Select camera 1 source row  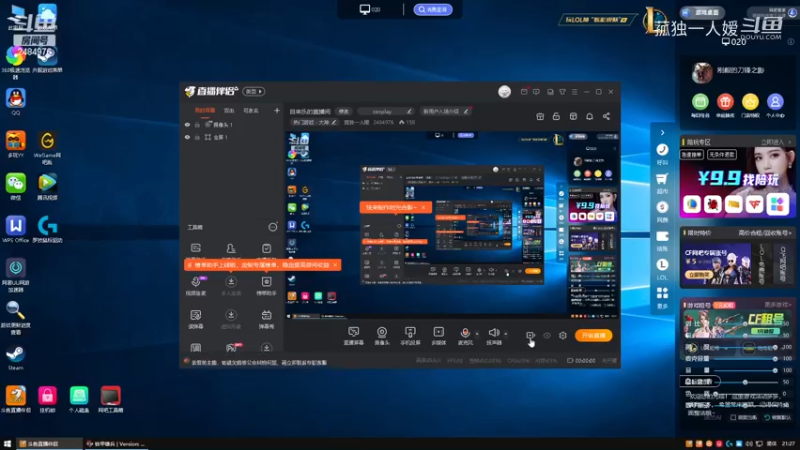232,124
